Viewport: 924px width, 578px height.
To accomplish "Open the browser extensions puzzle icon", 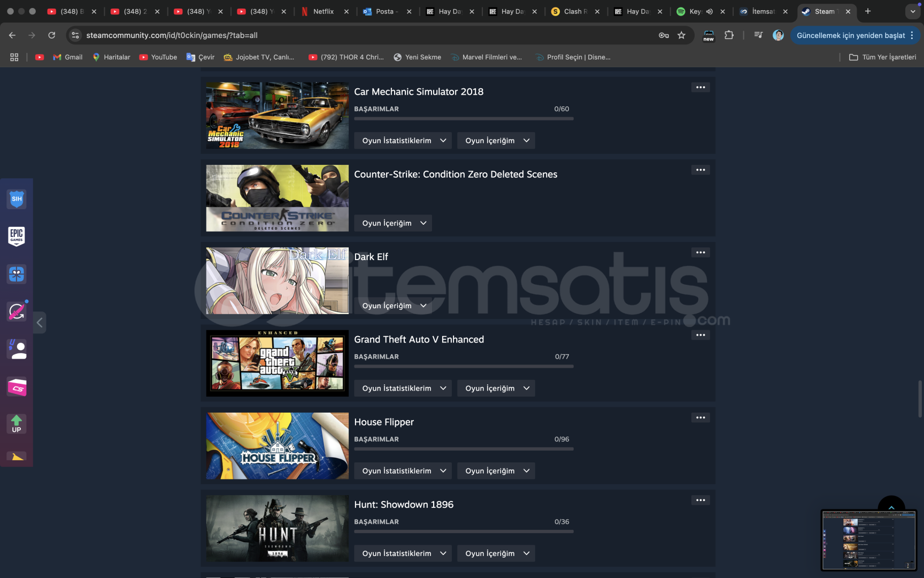I will (729, 35).
